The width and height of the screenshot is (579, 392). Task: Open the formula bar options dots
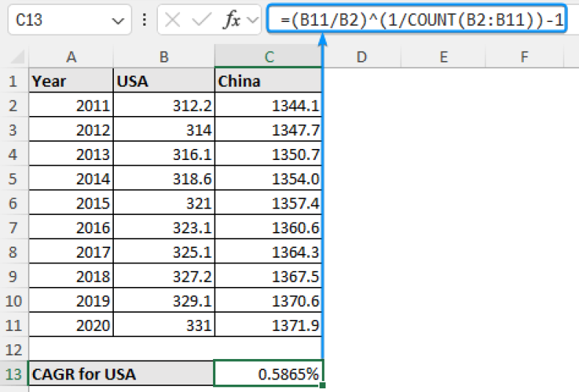click(144, 20)
